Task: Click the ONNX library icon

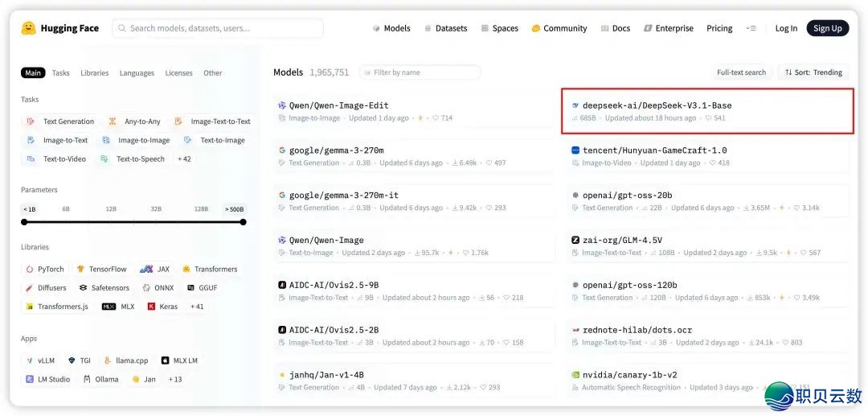Action: (x=146, y=288)
